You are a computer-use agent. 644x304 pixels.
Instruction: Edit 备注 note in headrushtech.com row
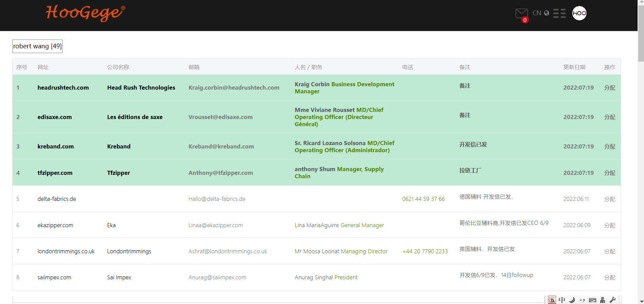pyautogui.click(x=465, y=86)
